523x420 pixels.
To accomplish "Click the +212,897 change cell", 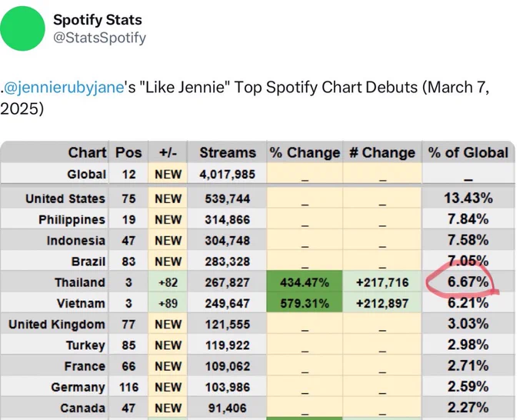I will pyautogui.click(x=382, y=304).
